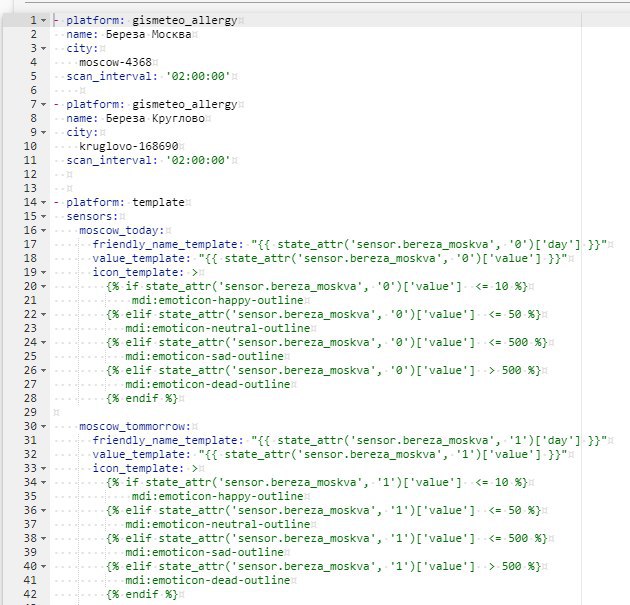The image size is (630, 605).
Task: Click the word 'template' on line 14
Action: 158,202
